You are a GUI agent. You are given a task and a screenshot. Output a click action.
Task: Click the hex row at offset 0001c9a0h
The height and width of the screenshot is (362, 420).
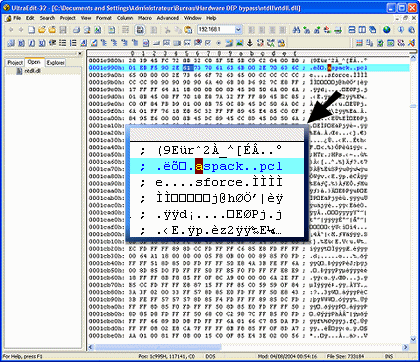(x=228, y=75)
